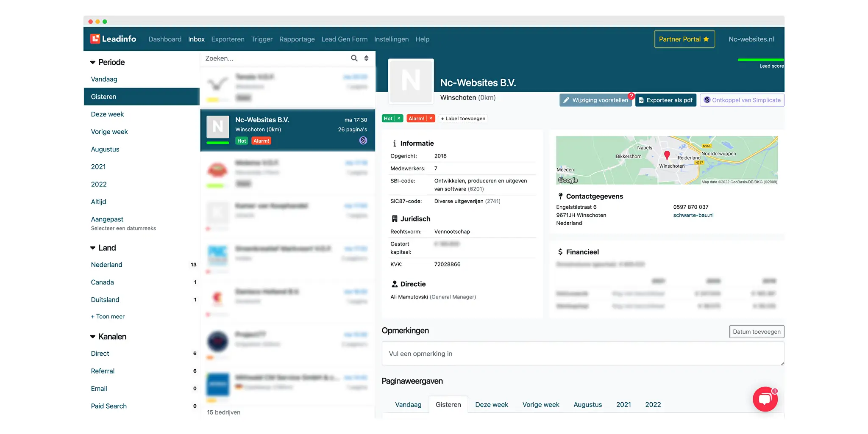The height and width of the screenshot is (434, 868).
Task: Click Ontkoppel van Simplicate
Action: pos(742,100)
